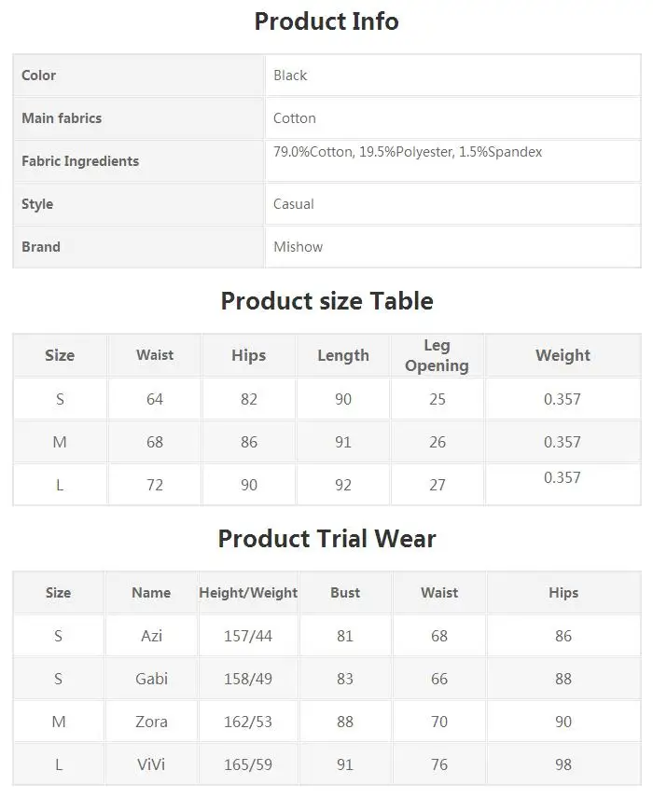Select Gabi's height/weight 158/49
Screen dimensions: 653x812
tap(248, 679)
